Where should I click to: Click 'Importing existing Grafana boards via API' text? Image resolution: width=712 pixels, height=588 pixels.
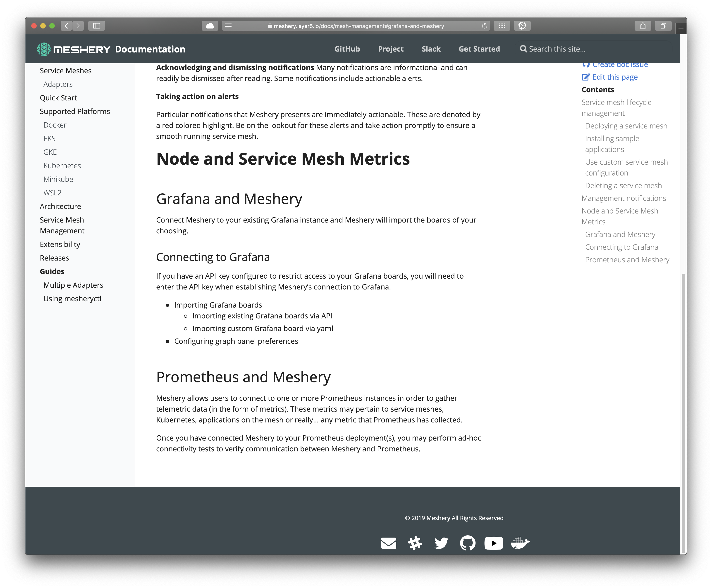point(262,316)
